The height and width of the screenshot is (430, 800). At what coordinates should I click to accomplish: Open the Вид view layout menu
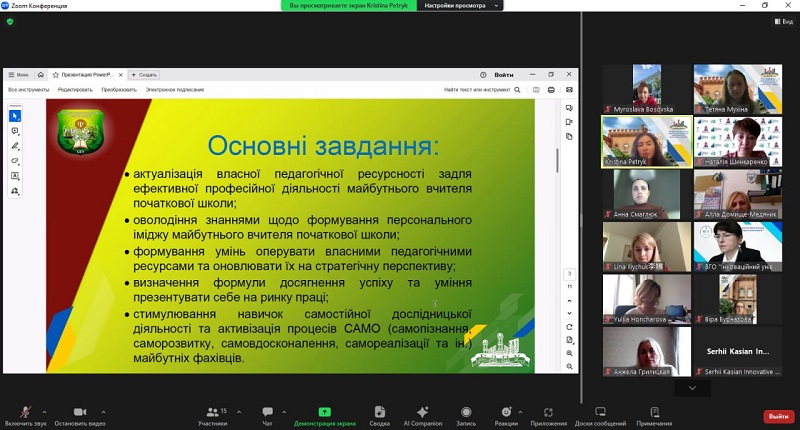click(x=781, y=21)
